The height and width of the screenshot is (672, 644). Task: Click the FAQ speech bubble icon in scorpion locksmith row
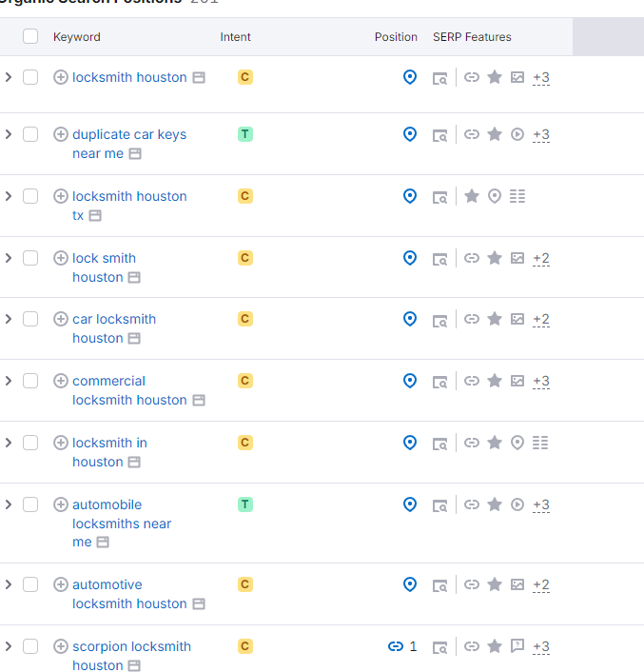(x=517, y=646)
